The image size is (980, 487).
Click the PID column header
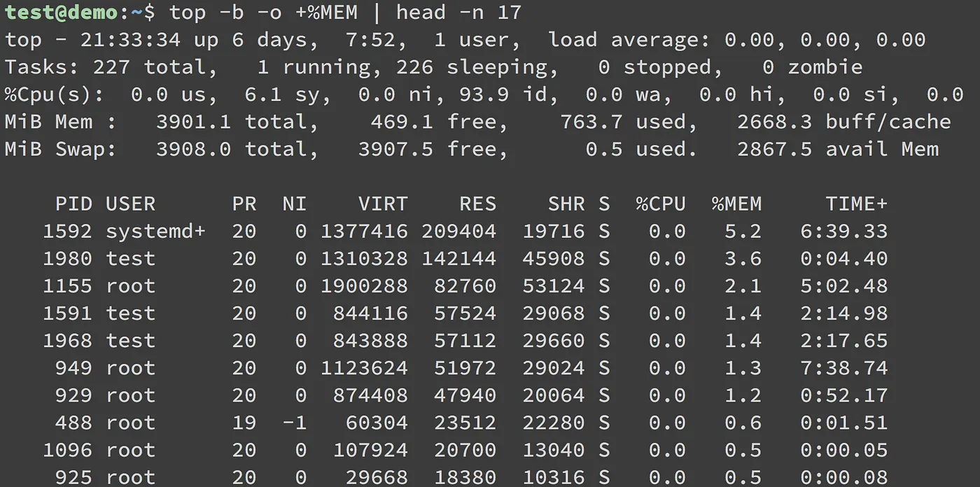[x=73, y=204]
